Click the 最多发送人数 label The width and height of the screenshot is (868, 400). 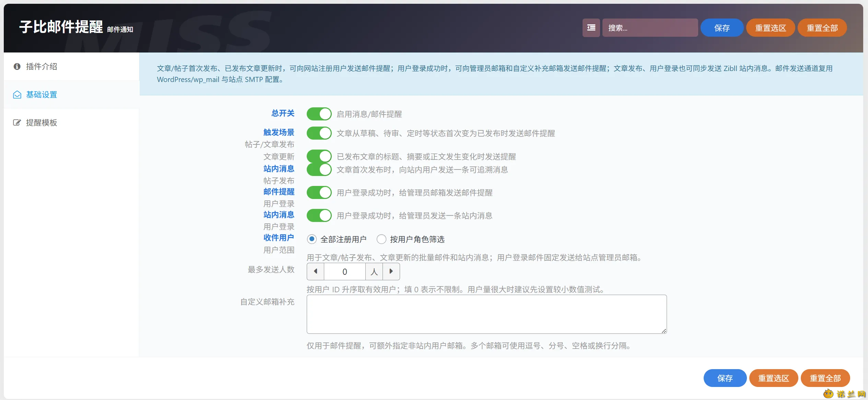[x=271, y=270]
